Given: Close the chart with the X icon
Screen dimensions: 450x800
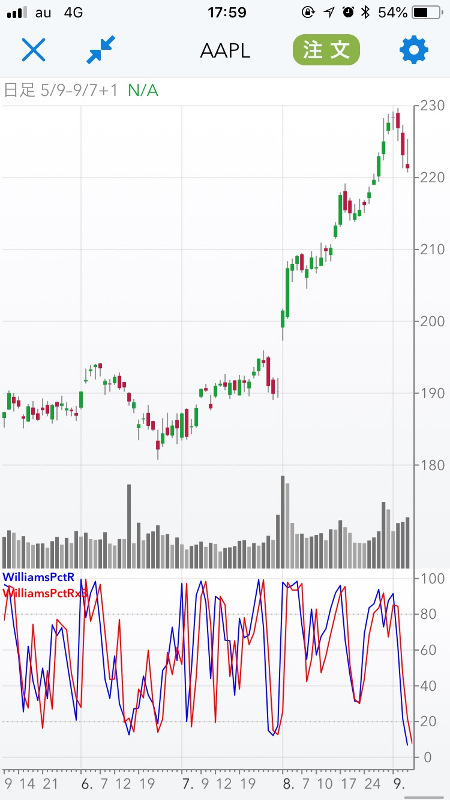Looking at the screenshot, I should (x=34, y=50).
